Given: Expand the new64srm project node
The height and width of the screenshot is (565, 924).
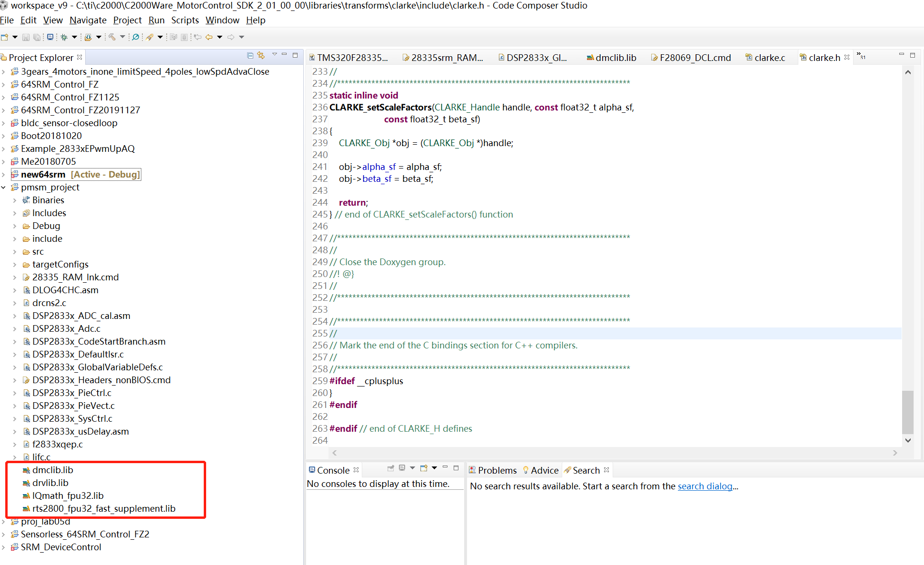Looking at the screenshot, I should pos(4,175).
